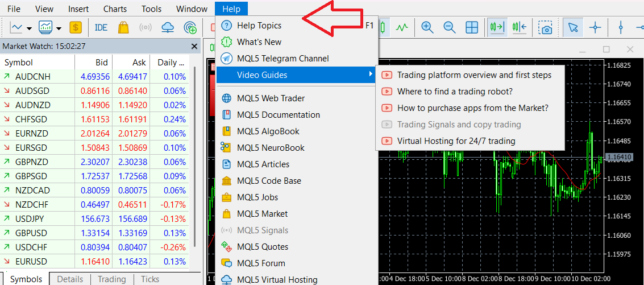
Task: Launch the MetaEditor IDE button
Action: [101, 27]
